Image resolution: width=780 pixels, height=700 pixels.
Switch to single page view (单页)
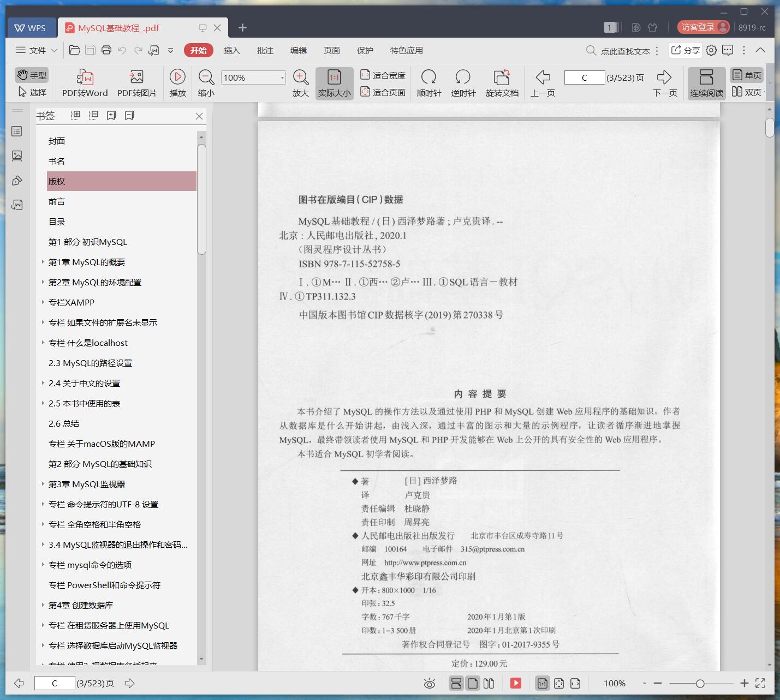[x=747, y=75]
